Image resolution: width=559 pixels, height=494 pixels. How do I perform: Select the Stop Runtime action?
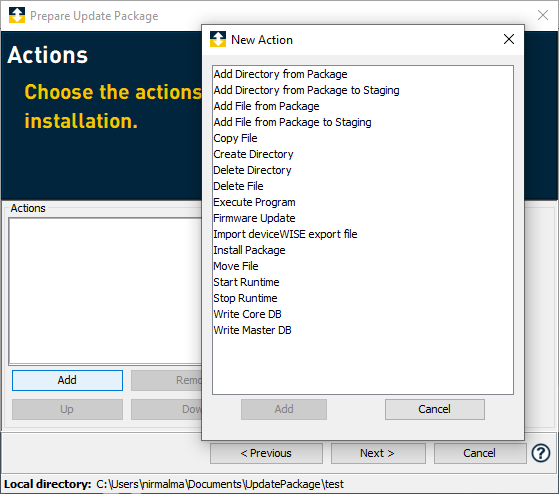(245, 298)
